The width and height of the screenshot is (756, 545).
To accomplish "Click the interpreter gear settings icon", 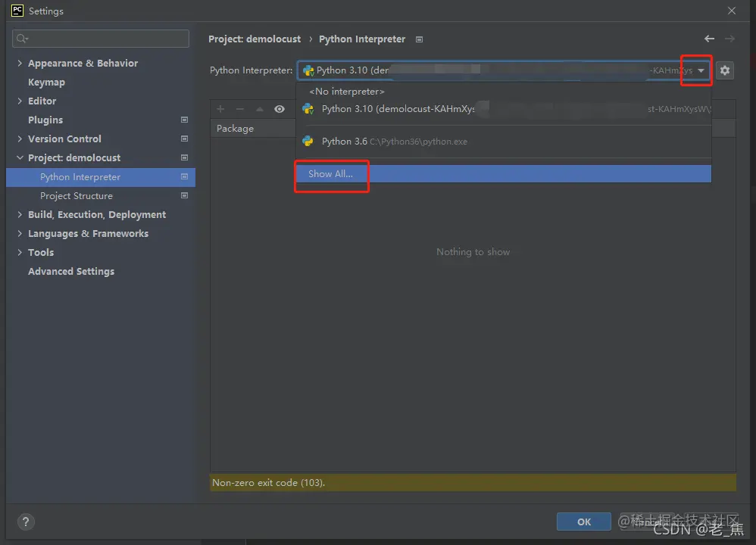I will pyautogui.click(x=725, y=70).
